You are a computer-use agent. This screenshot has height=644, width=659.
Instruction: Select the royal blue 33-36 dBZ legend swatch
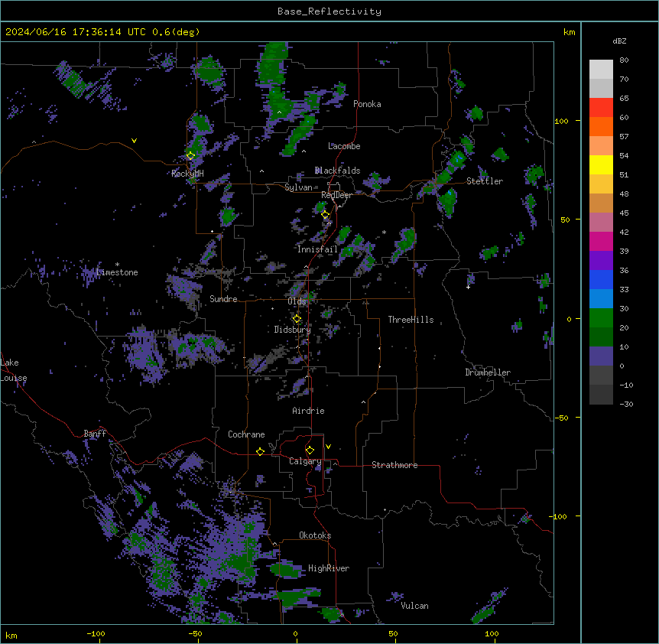tap(601, 279)
